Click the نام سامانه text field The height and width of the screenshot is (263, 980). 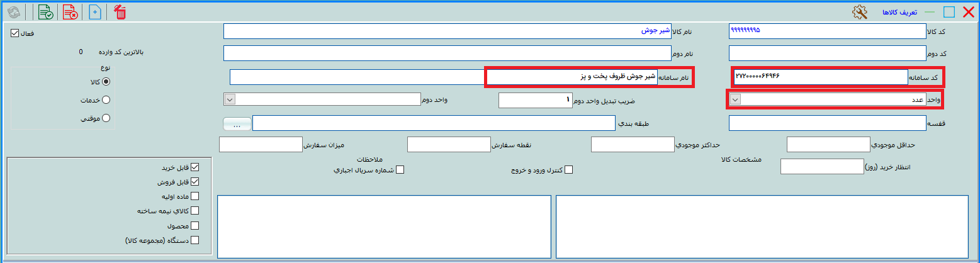pyautogui.click(x=572, y=77)
